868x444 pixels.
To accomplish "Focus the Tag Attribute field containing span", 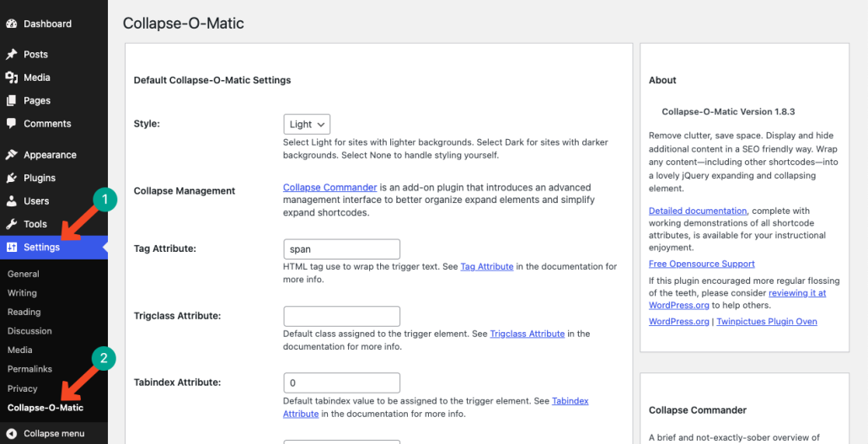I will coord(341,249).
